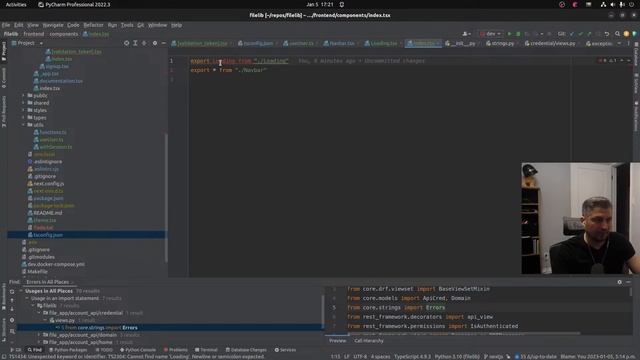Open the Tools menu
640x360 pixels.
tap(127, 25)
